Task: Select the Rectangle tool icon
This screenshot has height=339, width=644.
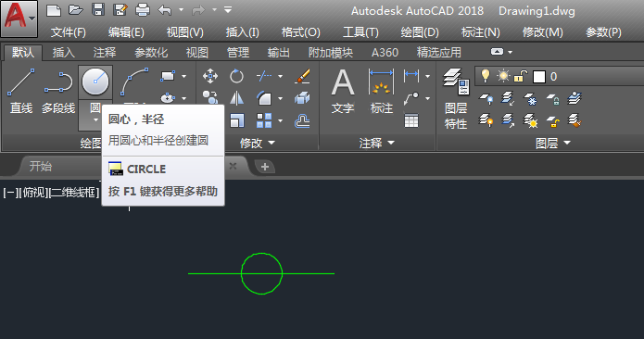Action: tap(168, 76)
